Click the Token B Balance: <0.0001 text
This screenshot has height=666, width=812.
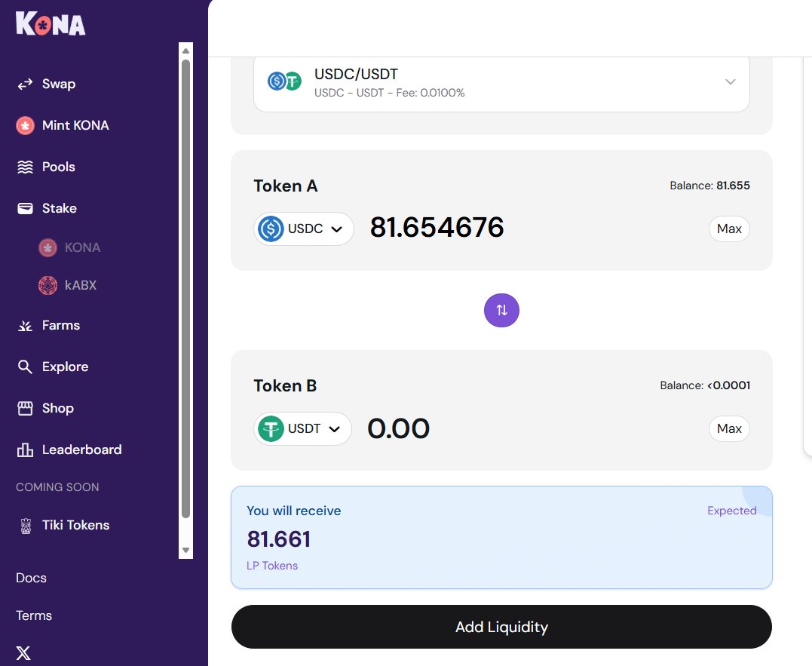[x=705, y=385]
